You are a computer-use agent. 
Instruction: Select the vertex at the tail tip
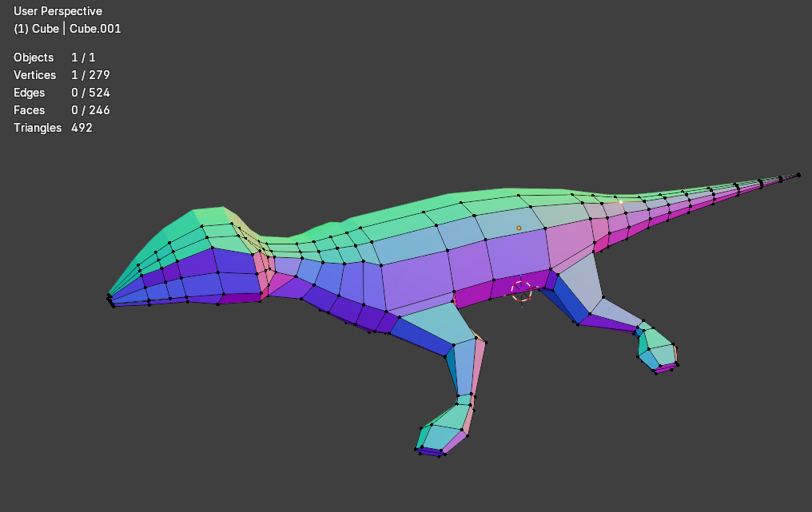(798, 175)
